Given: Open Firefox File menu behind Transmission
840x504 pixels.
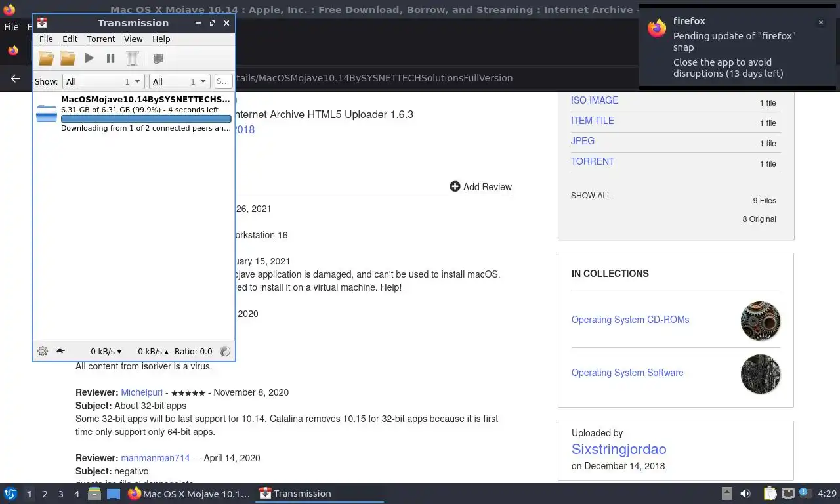Looking at the screenshot, I should tap(11, 27).
